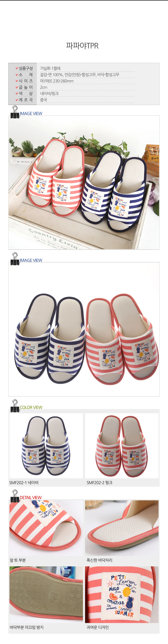The width and height of the screenshot is (168, 644).
Task: Select the SMF202-2 핑크 pink slipper thumbnail
Action: [122, 445]
